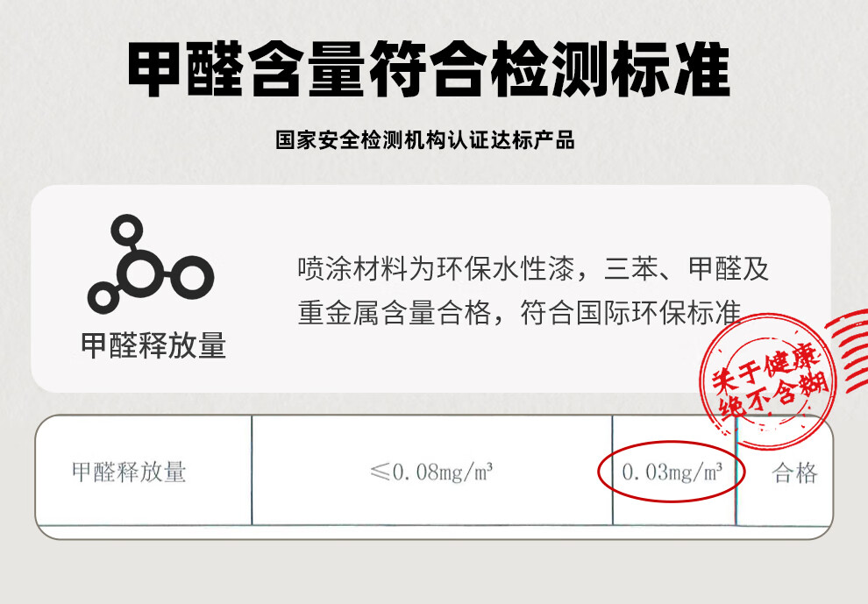
Task: Click the bottom-left circle of the molecule icon
Action: coord(103,298)
